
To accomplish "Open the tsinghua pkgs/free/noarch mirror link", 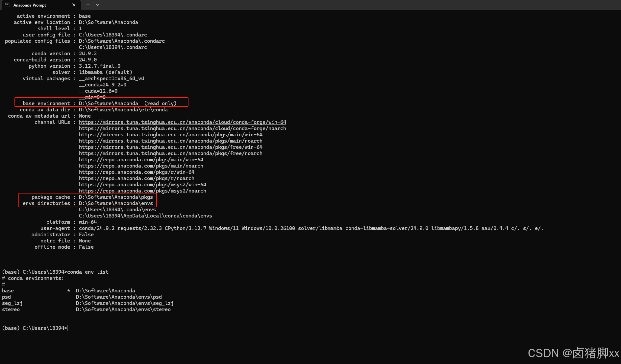I will (x=170, y=153).
